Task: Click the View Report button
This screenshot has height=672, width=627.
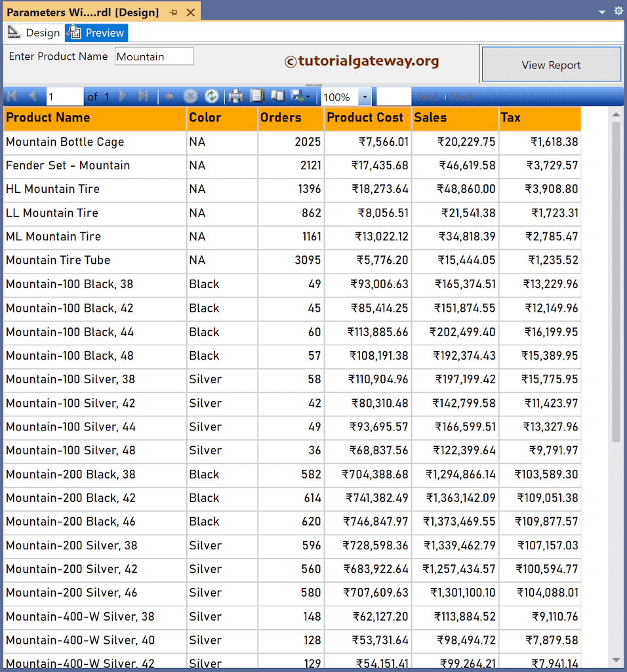Action: pyautogui.click(x=551, y=66)
